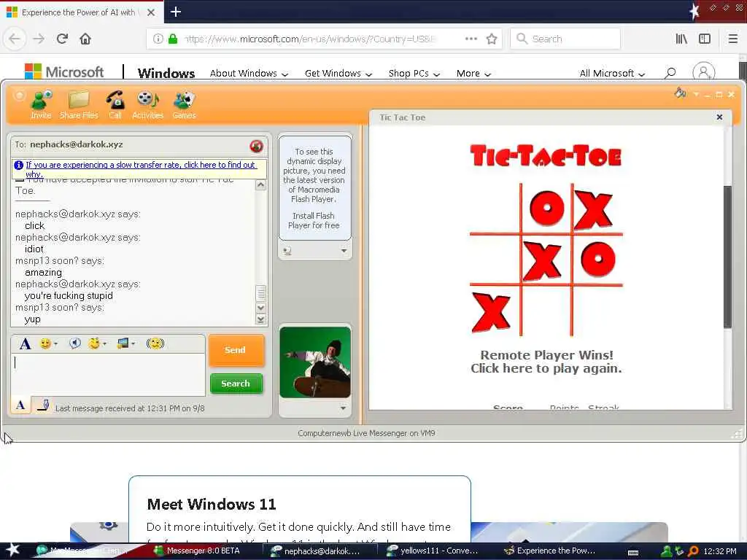
Task: Open Messenger window menu dropdown arrow
Action: 696,94
